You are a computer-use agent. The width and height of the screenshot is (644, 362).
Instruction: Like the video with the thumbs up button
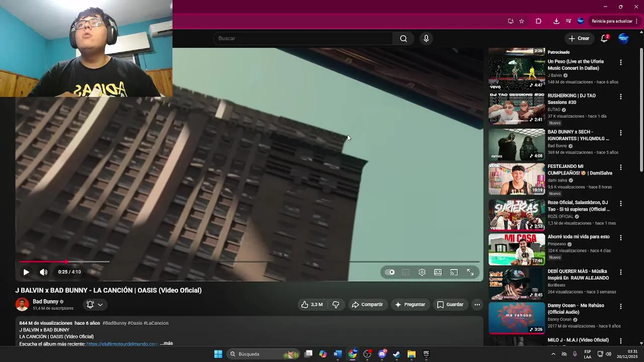[x=311, y=305]
